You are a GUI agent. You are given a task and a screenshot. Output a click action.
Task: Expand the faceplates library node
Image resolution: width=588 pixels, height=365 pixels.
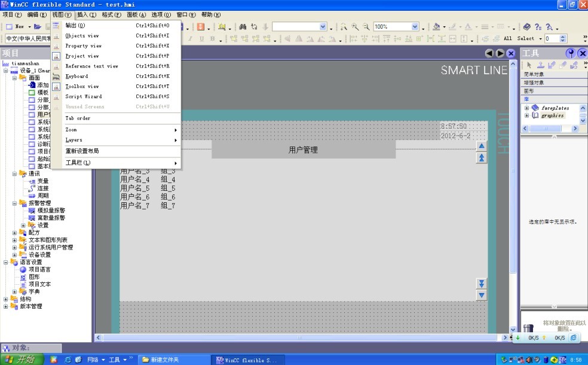[x=526, y=108]
